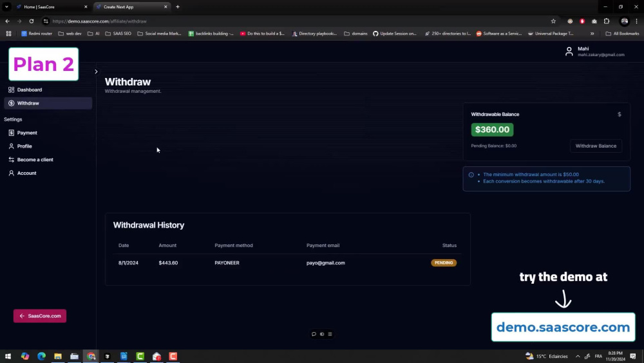Viewport: 644px width, 363px height.
Task: Click the camera extension icon
Action: [594, 21]
